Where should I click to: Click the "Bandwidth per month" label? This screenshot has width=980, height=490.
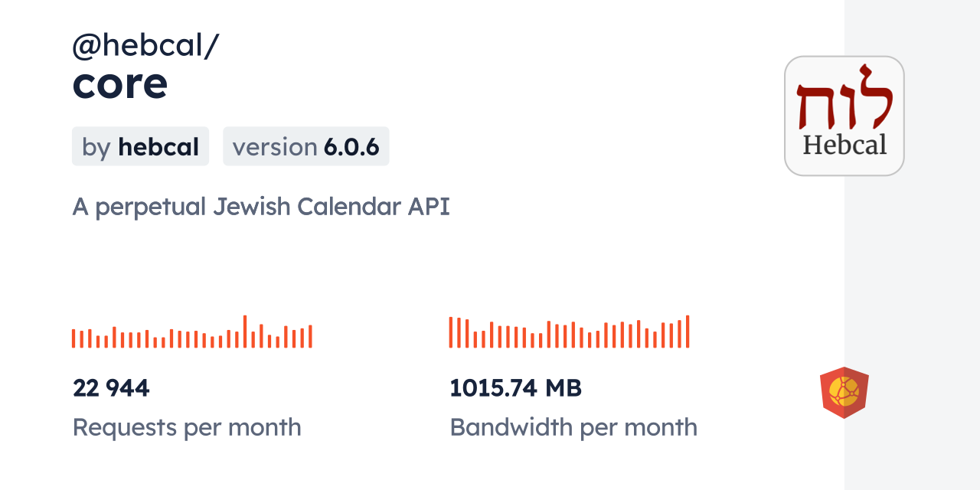573,427
